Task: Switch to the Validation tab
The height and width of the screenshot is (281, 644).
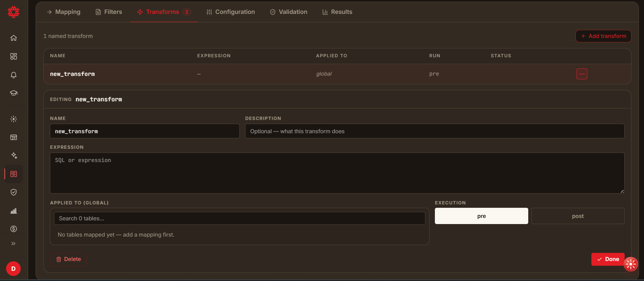Action: (289, 12)
